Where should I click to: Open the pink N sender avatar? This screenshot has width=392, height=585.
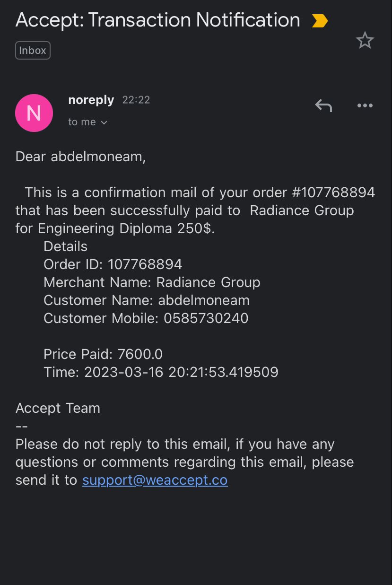[x=34, y=113]
